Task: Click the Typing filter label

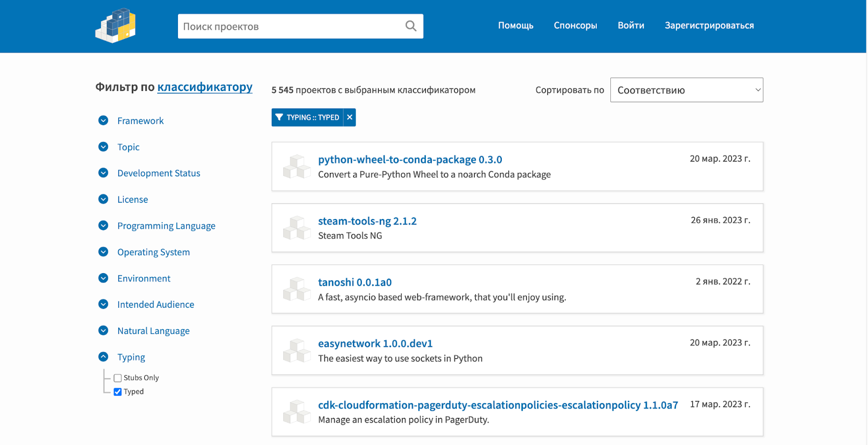Action: coord(131,357)
